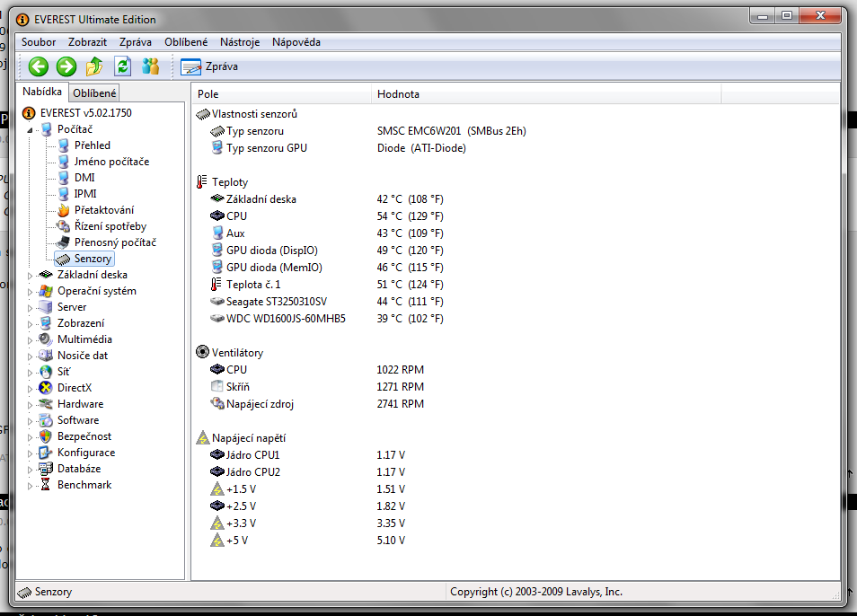Click the Síť globe icon
Viewport: 857px width, 616px height.
point(46,372)
